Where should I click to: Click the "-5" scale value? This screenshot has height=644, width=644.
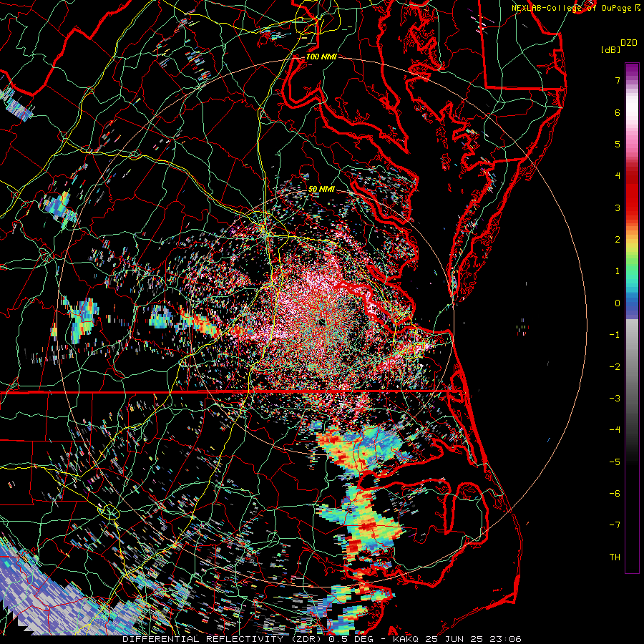click(x=615, y=462)
